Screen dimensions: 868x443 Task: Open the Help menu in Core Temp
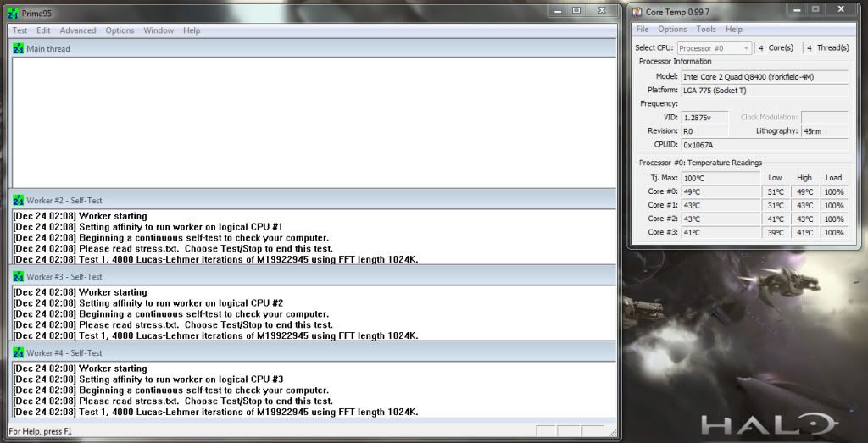click(734, 30)
